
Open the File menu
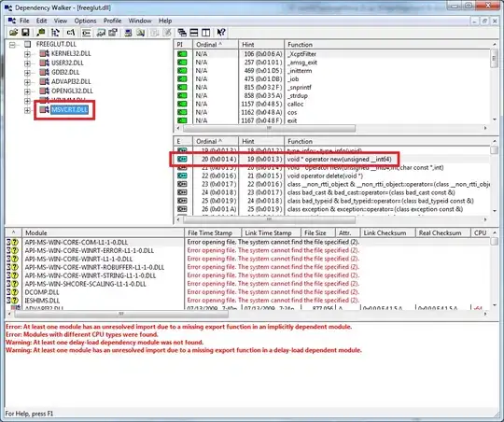[24, 21]
